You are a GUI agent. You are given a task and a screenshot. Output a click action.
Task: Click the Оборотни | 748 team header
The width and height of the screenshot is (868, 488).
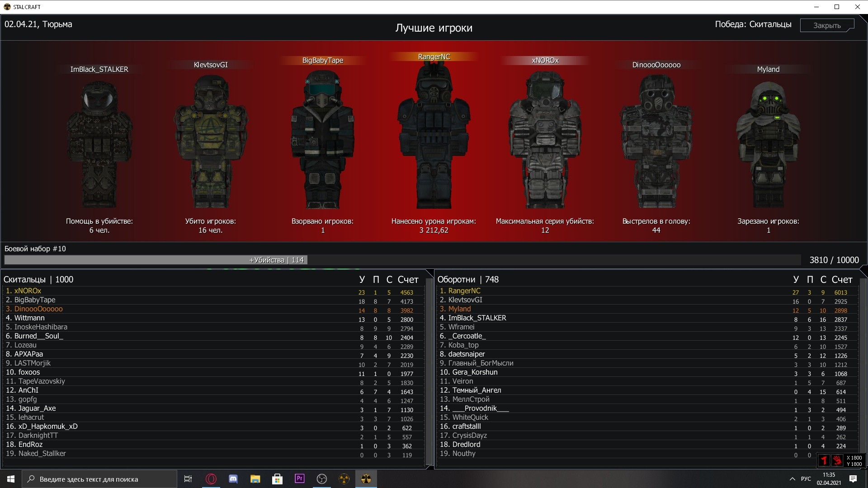coord(468,279)
